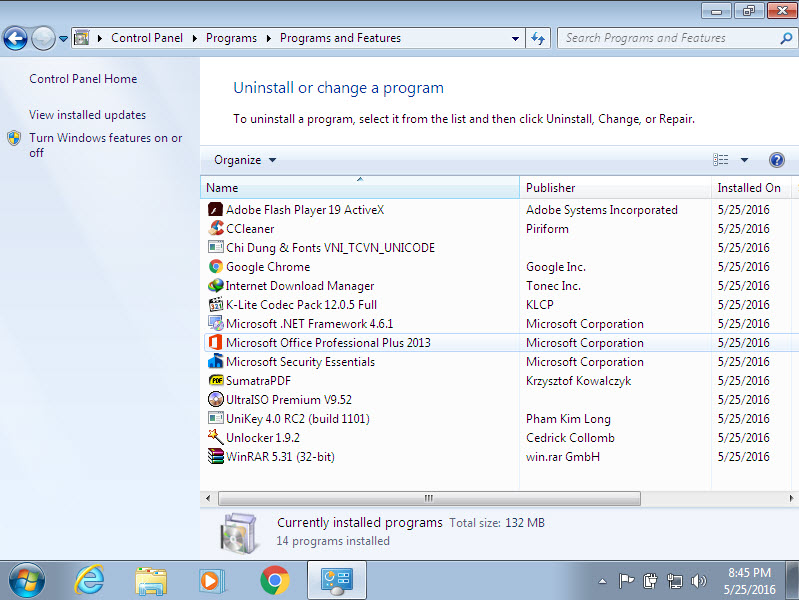Image resolution: width=799 pixels, height=600 pixels.
Task: Sort by the Name column header
Action: [x=360, y=188]
